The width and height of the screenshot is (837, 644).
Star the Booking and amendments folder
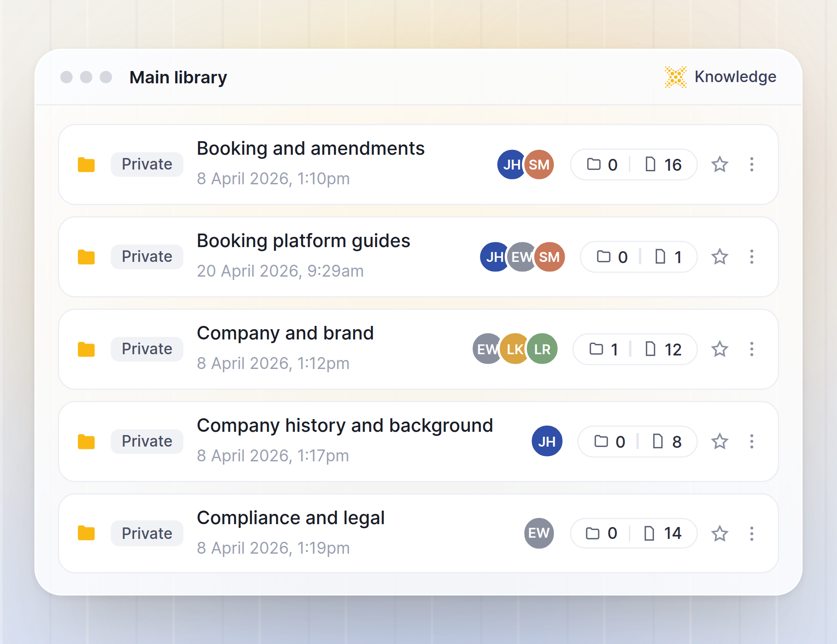coord(720,165)
